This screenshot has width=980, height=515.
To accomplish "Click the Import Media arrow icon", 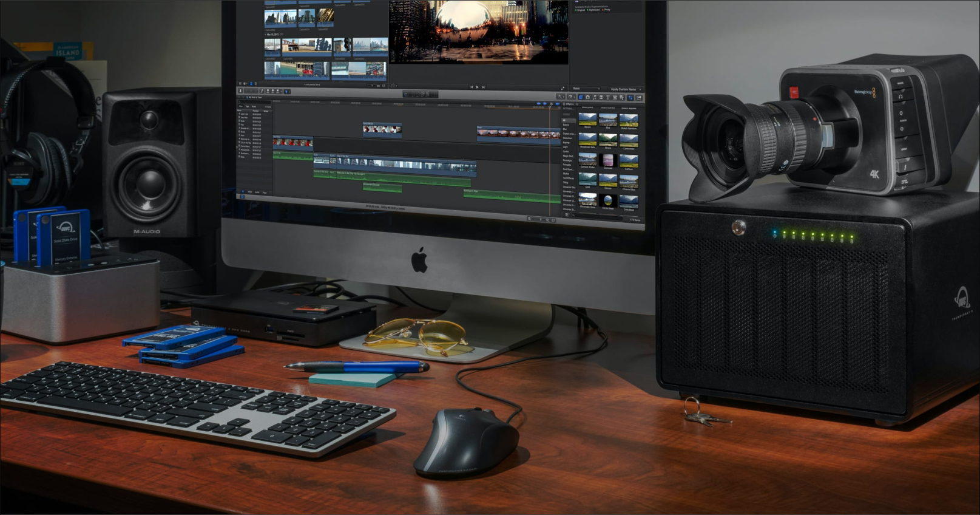I will click(240, 91).
